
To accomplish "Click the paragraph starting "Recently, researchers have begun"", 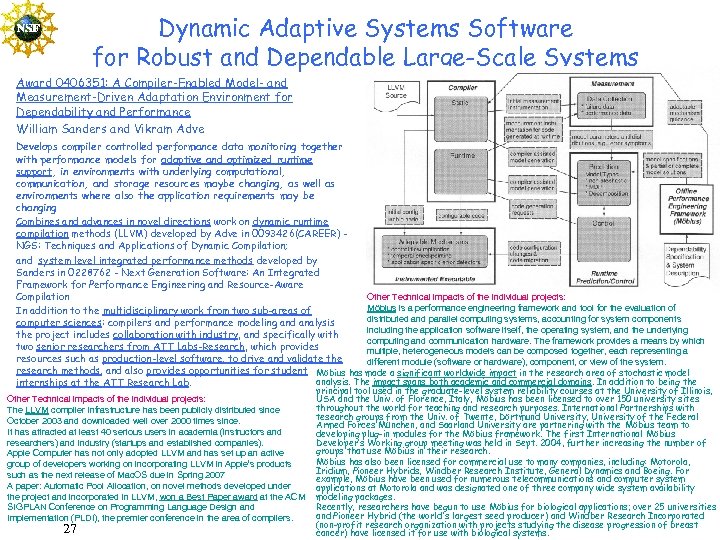I will (516, 520).
